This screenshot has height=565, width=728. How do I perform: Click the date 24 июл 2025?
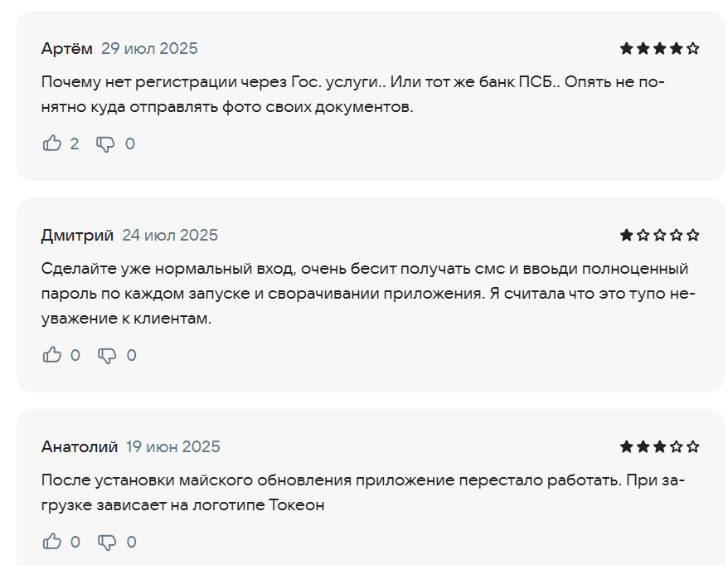(170, 235)
